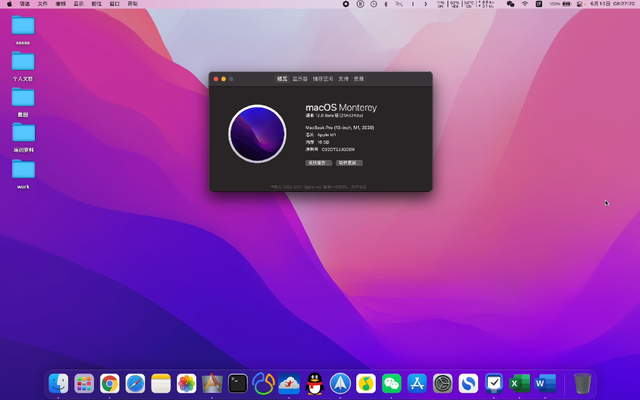
Task: Launch the App Store from Dock
Action: pyautogui.click(x=418, y=383)
